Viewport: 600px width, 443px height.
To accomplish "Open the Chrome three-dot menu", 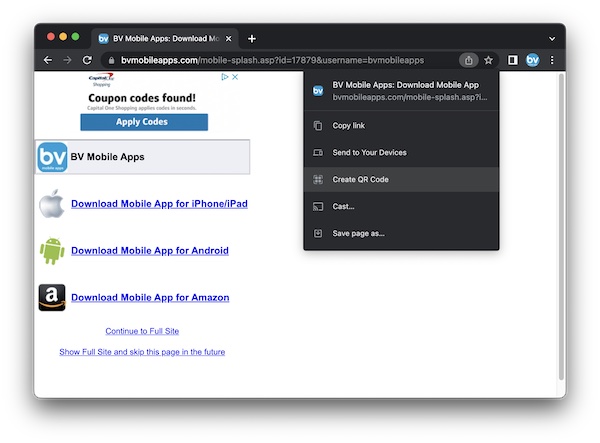I will tap(552, 60).
